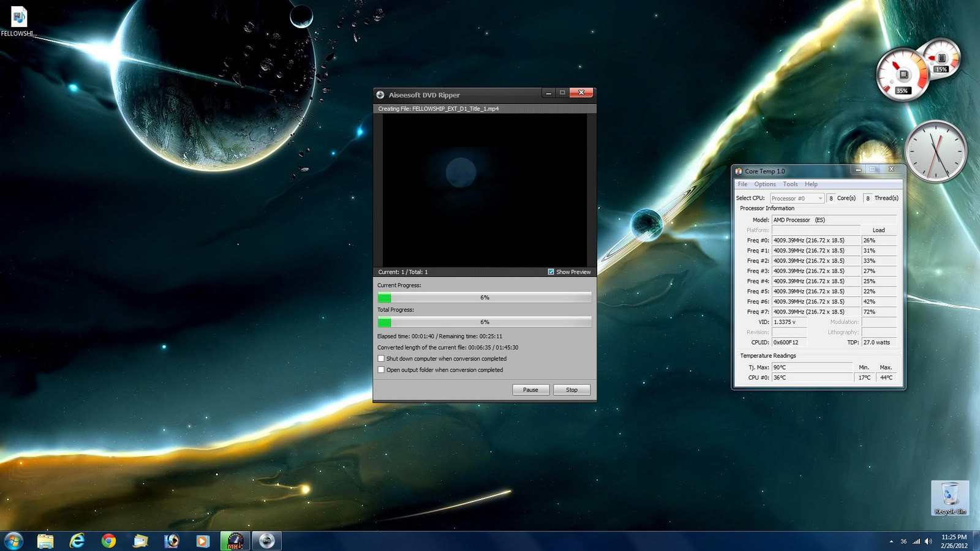Switch to the MHz gauge taskbar app
980x551 pixels.
point(235,541)
